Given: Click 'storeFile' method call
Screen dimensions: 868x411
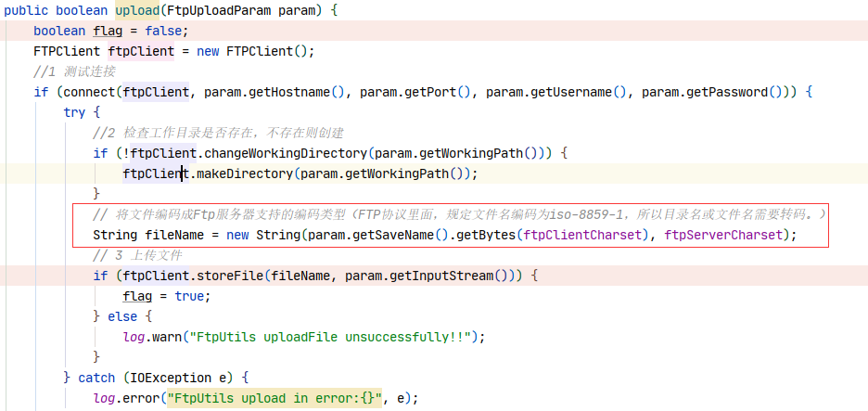Looking at the screenshot, I should tap(229, 276).
